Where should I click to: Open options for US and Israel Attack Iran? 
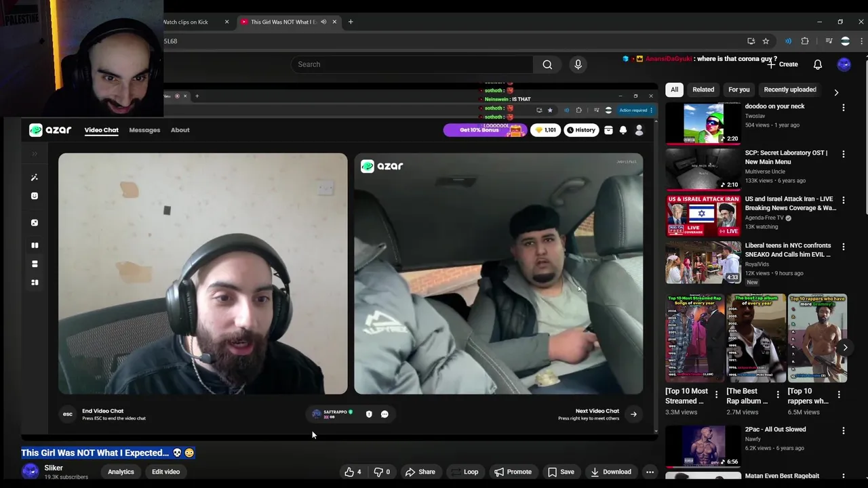click(x=844, y=201)
